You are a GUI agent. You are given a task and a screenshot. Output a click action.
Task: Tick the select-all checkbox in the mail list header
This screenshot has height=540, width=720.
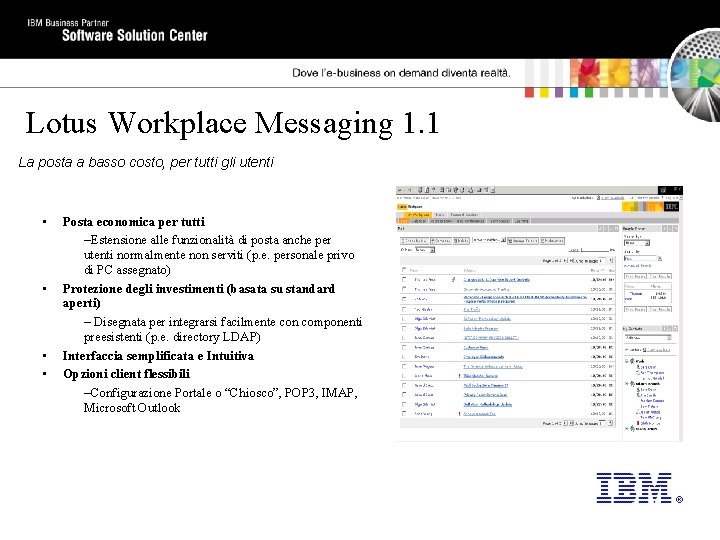pos(404,270)
